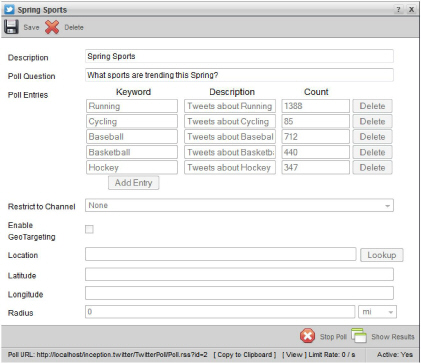This screenshot has height=363, width=421.
Task: Click the 'Poll Entries' label
Action: point(28,95)
